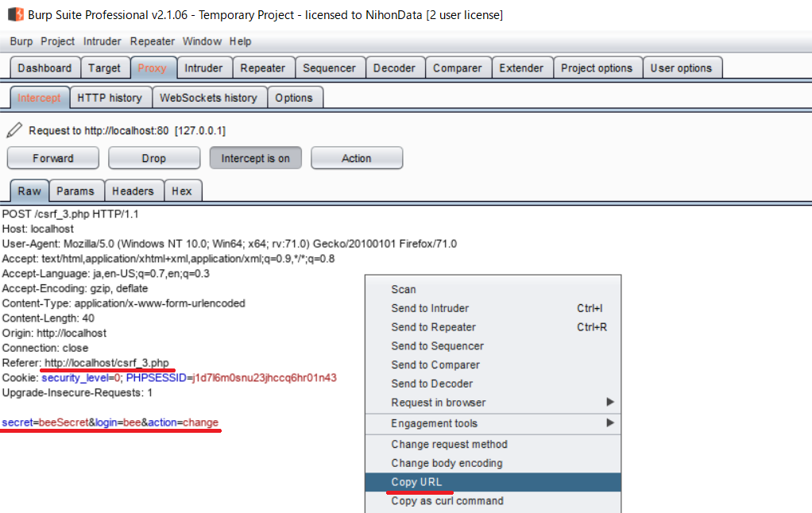Choose Send to Intruder

coord(493,308)
